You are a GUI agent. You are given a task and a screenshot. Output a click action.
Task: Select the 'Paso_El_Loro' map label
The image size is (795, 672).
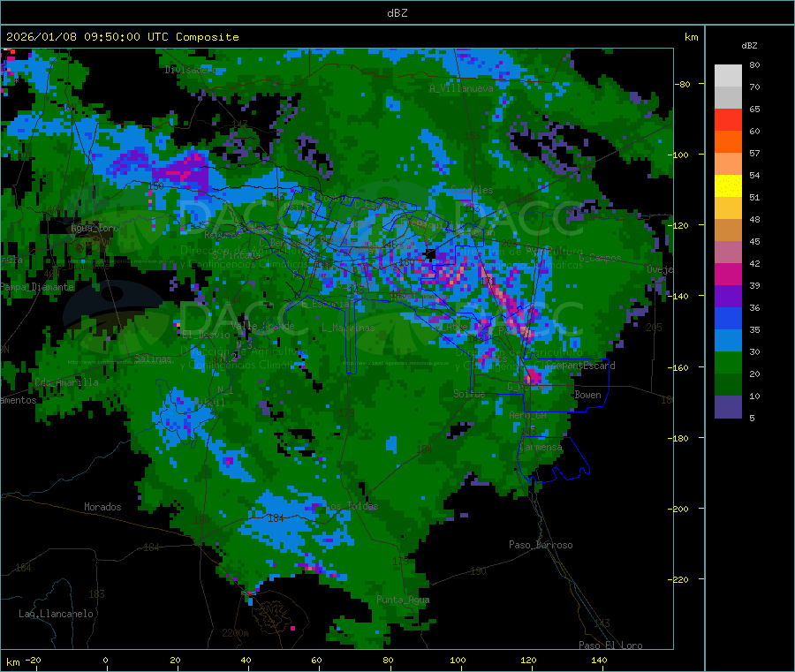[x=610, y=646]
